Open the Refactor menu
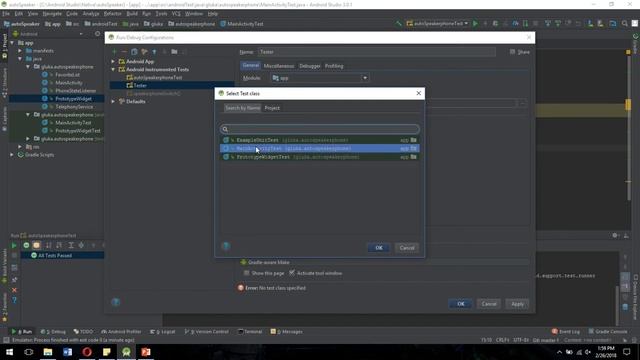 pos(112,13)
